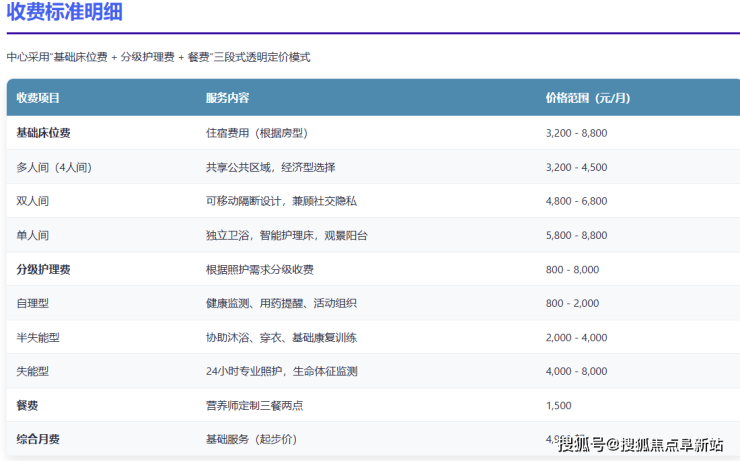The width and height of the screenshot is (740, 461).
Task: Click the 餐费 row label
Action: pyautogui.click(x=27, y=405)
